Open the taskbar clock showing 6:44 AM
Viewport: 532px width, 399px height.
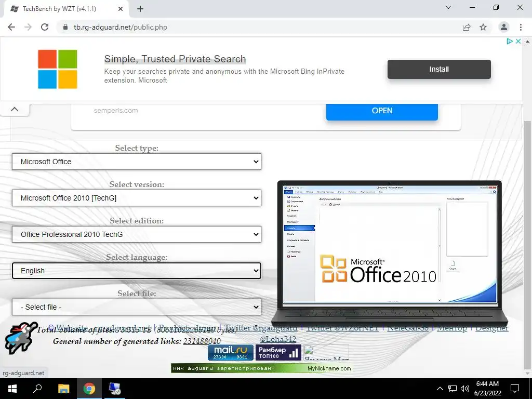pos(487,389)
